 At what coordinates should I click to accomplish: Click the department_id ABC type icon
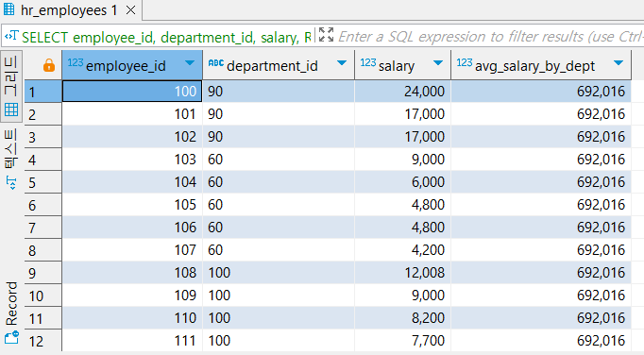[216, 63]
